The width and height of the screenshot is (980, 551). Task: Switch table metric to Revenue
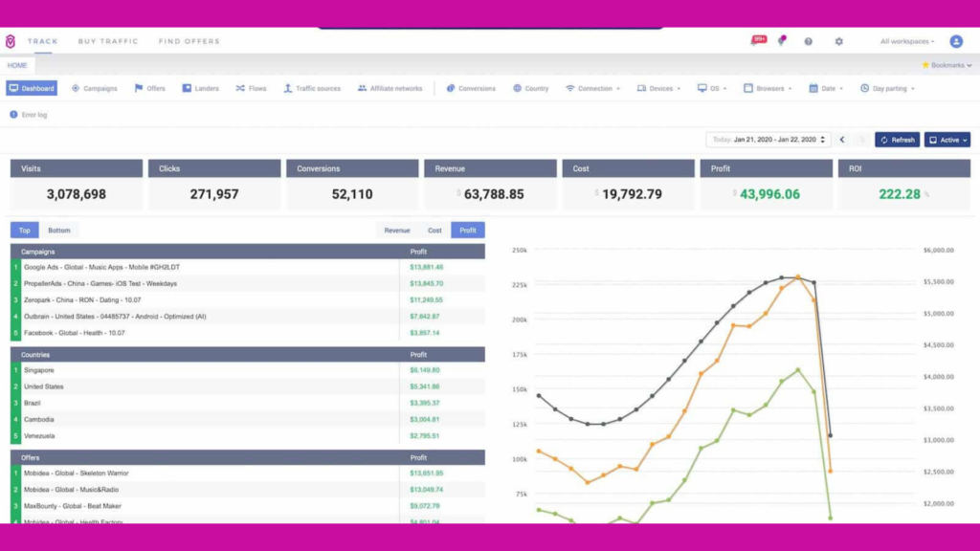click(397, 231)
